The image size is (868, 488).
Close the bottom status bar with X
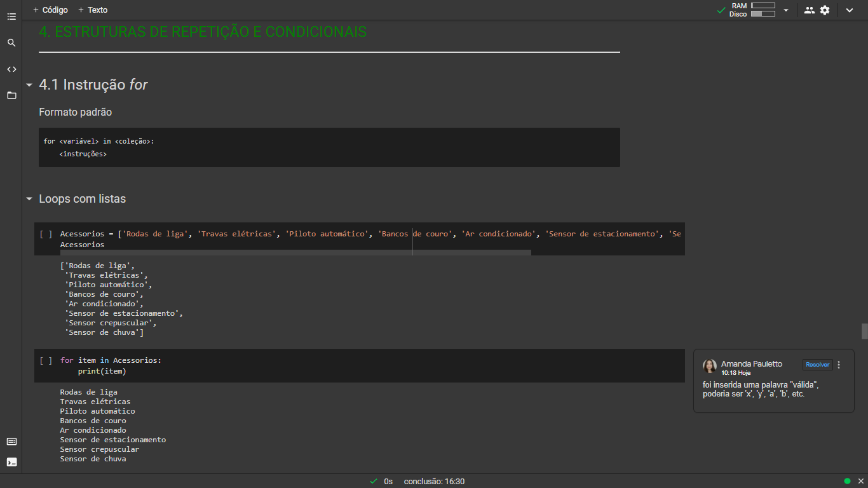click(860, 481)
